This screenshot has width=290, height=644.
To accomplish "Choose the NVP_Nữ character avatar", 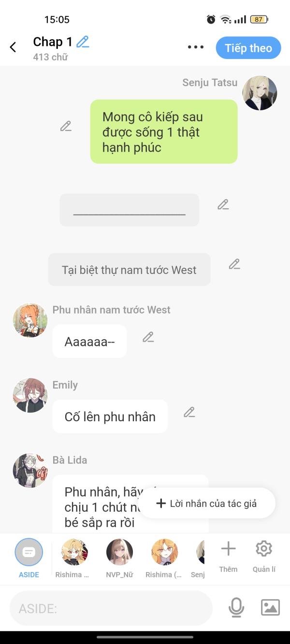I will 119,558.
